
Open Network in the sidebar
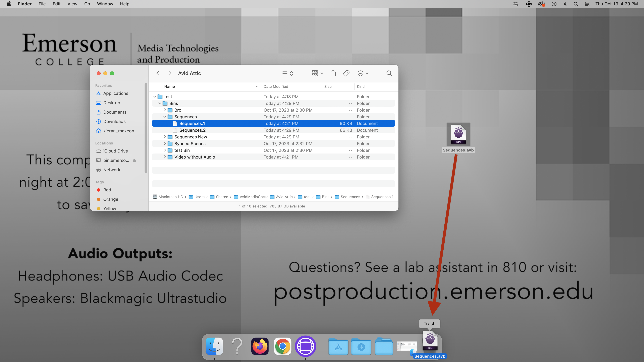point(112,170)
